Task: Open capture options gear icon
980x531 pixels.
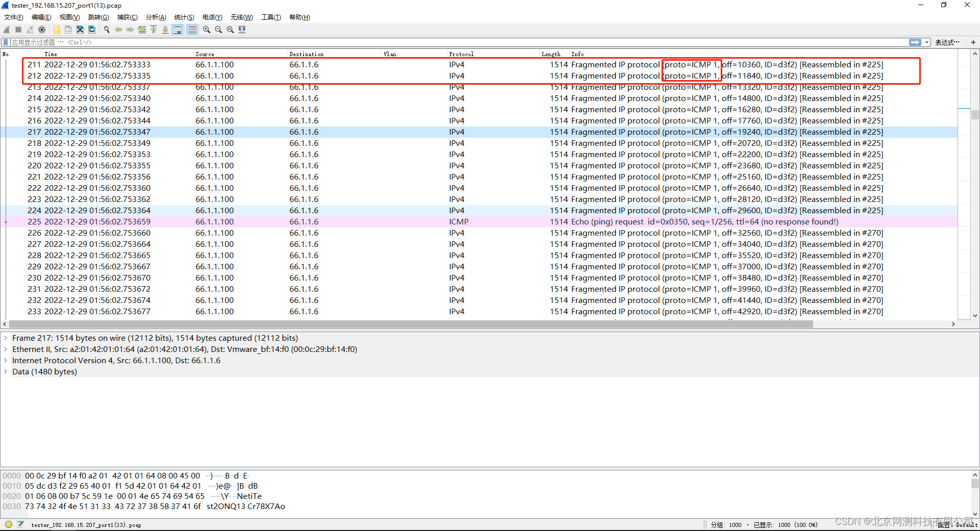Action: pyautogui.click(x=42, y=30)
